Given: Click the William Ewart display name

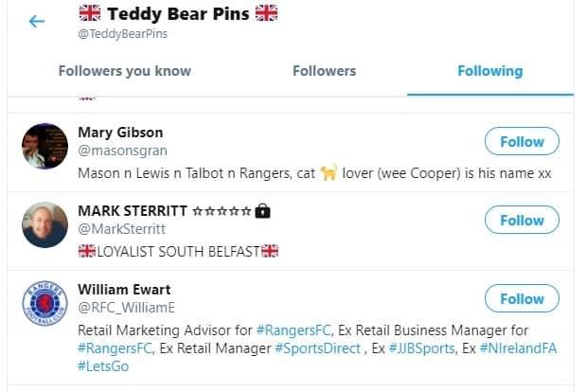Looking at the screenshot, I should (123, 290).
